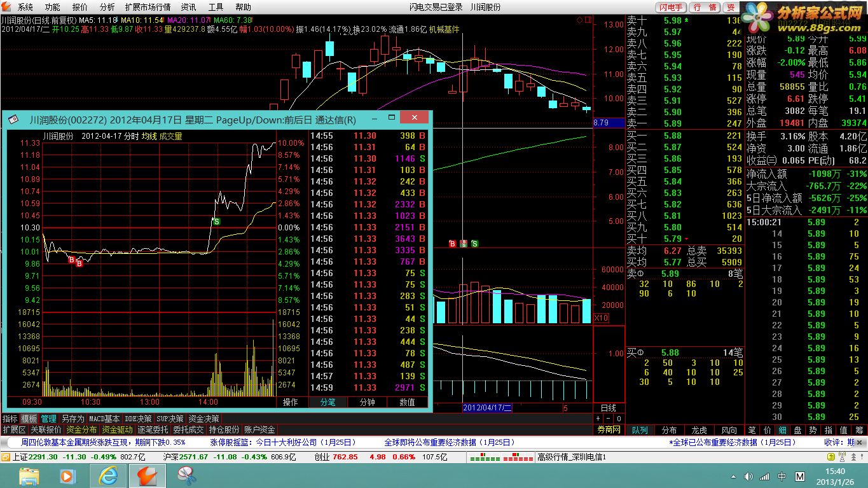Click the 0 reset button below 日线

tap(619, 419)
